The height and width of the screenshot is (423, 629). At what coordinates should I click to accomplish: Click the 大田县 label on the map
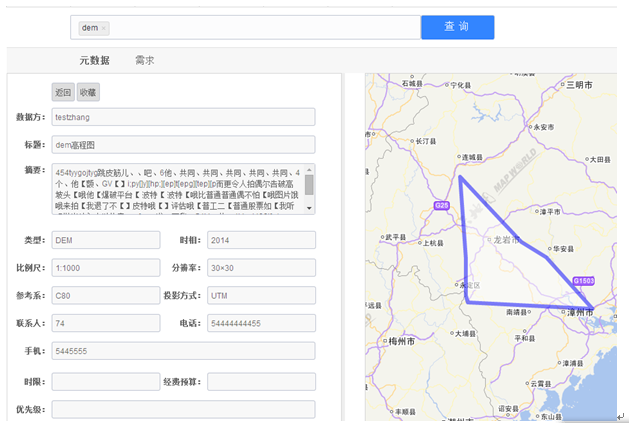pyautogui.click(x=600, y=159)
